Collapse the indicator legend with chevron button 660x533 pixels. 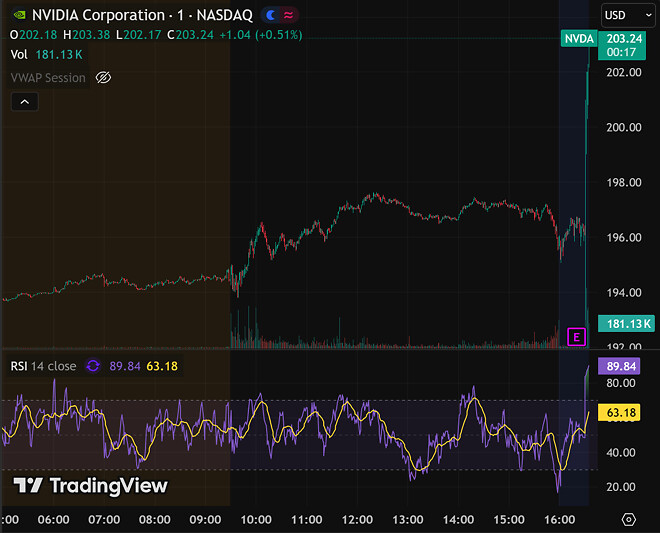25,102
